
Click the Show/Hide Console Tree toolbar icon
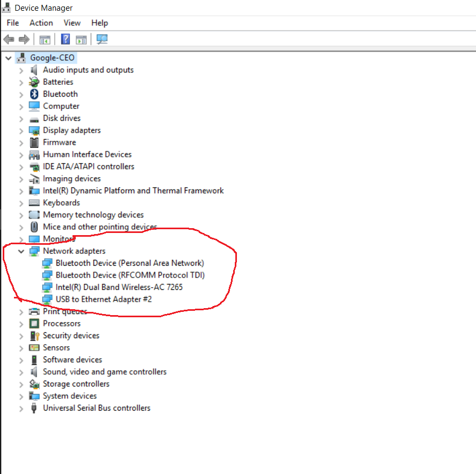pos(45,39)
